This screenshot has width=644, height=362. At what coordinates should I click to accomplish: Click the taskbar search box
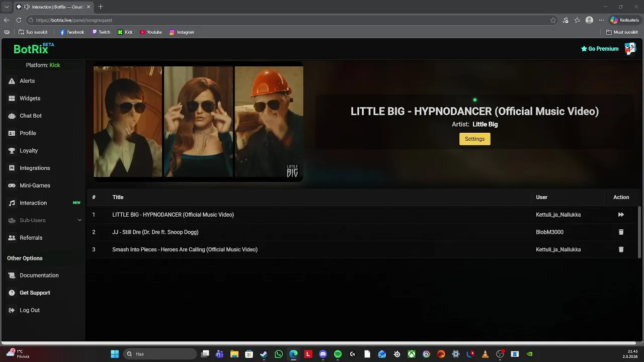160,354
